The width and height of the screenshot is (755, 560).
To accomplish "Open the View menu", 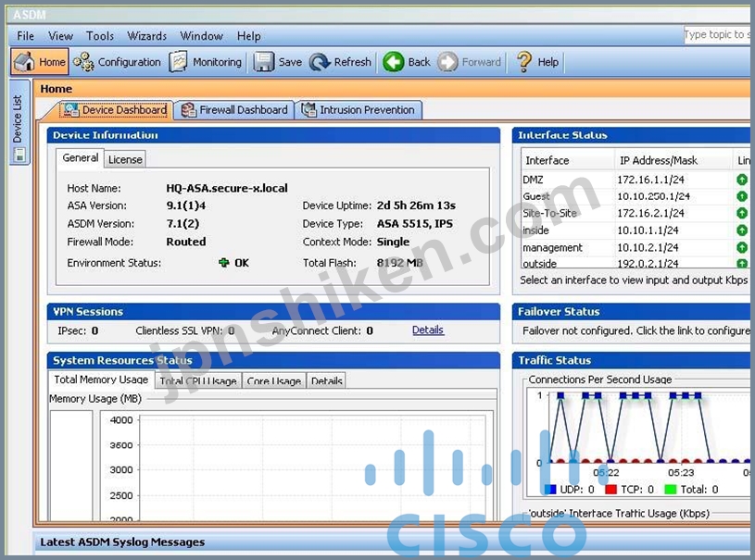I will 60,35.
